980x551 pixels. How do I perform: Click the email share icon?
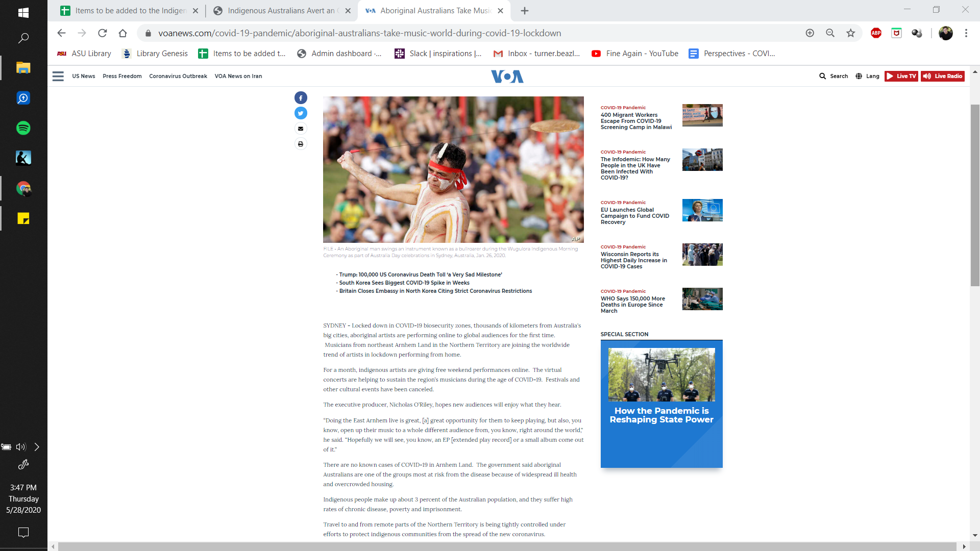(301, 129)
